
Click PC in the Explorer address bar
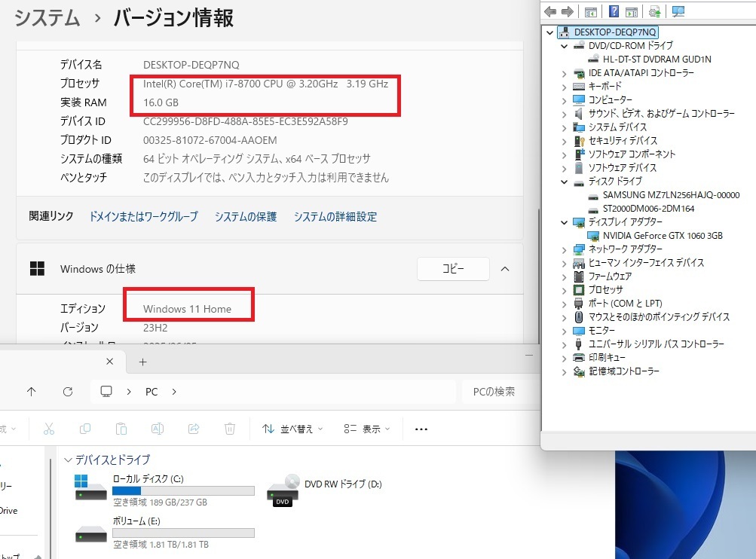[152, 392]
